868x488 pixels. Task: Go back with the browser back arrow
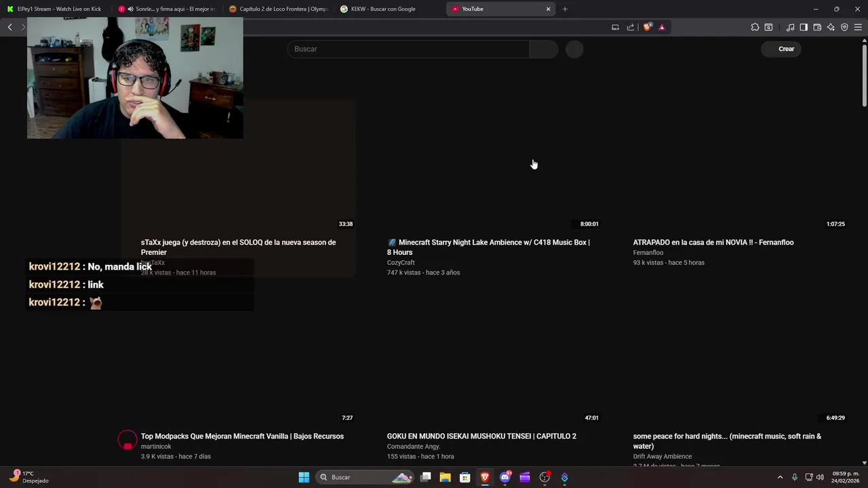point(9,27)
